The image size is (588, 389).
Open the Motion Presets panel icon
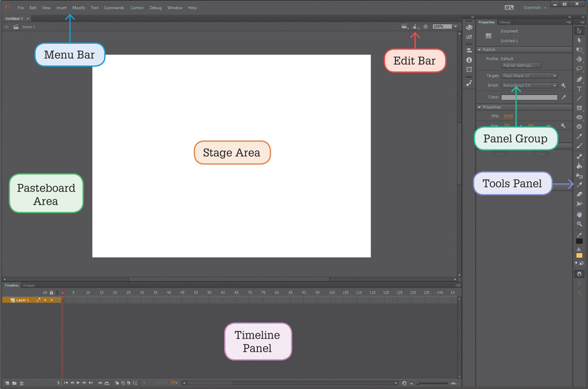click(469, 83)
